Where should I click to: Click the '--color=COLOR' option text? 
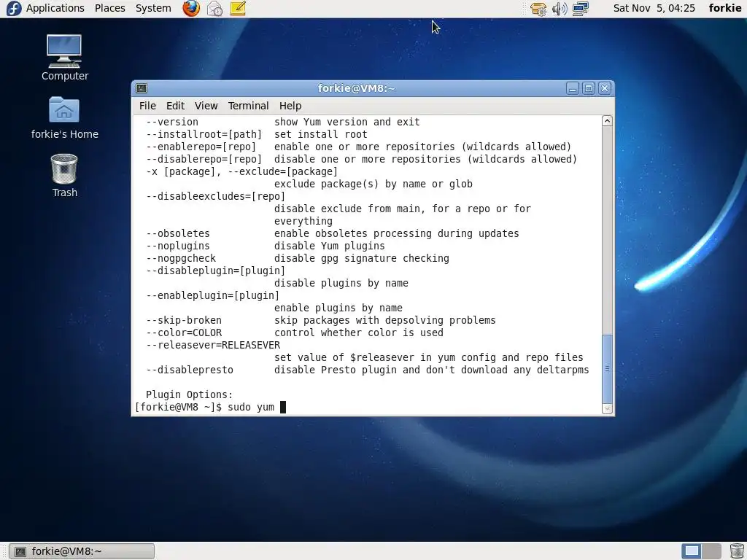(x=184, y=332)
